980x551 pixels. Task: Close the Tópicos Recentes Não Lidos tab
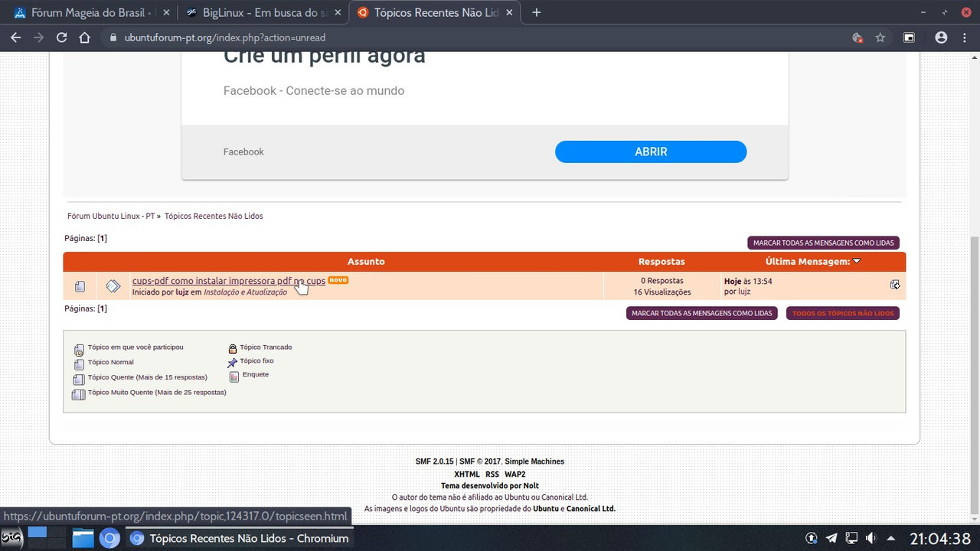(509, 13)
